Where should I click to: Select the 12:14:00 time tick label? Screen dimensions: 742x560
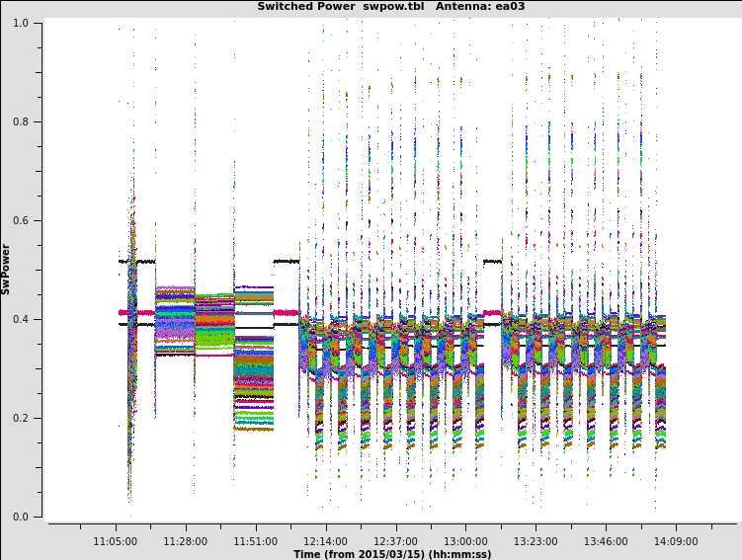(x=325, y=541)
